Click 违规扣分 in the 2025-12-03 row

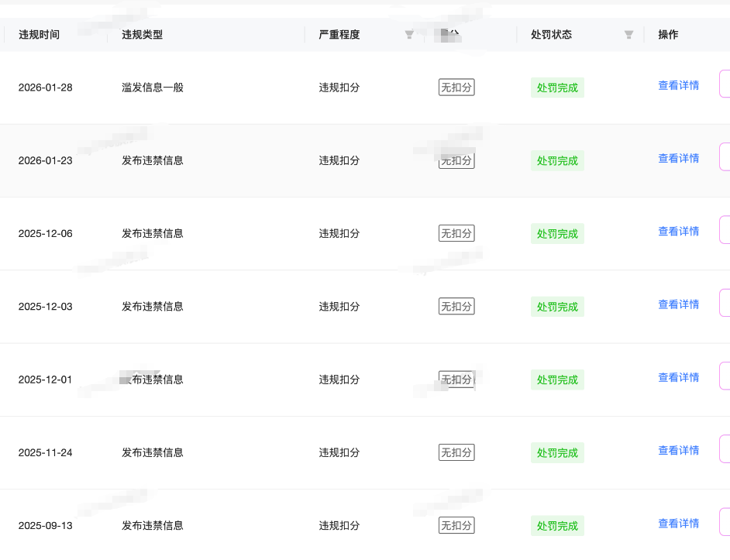pos(339,307)
